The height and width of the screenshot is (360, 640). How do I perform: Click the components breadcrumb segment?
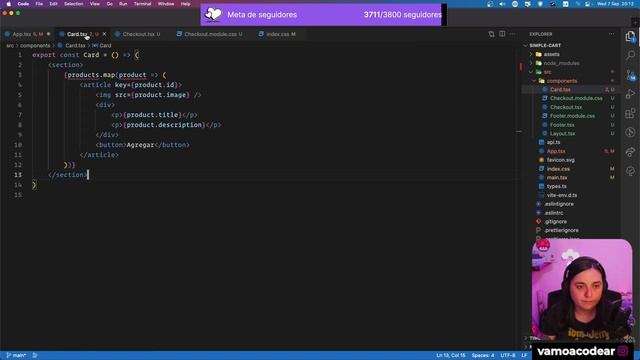[x=35, y=46]
